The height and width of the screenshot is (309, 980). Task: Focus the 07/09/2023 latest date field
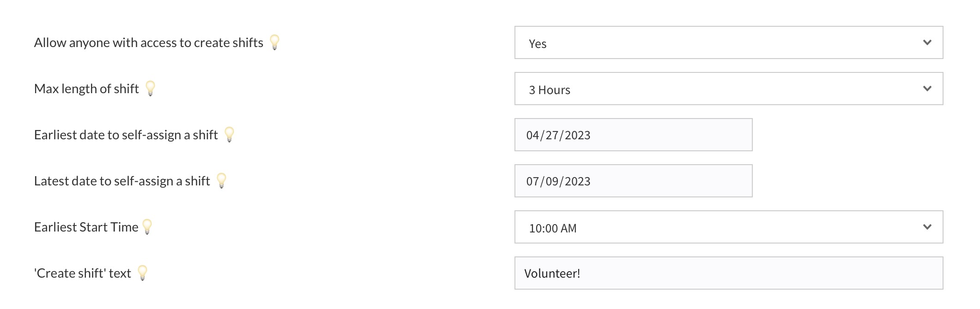pyautogui.click(x=633, y=181)
